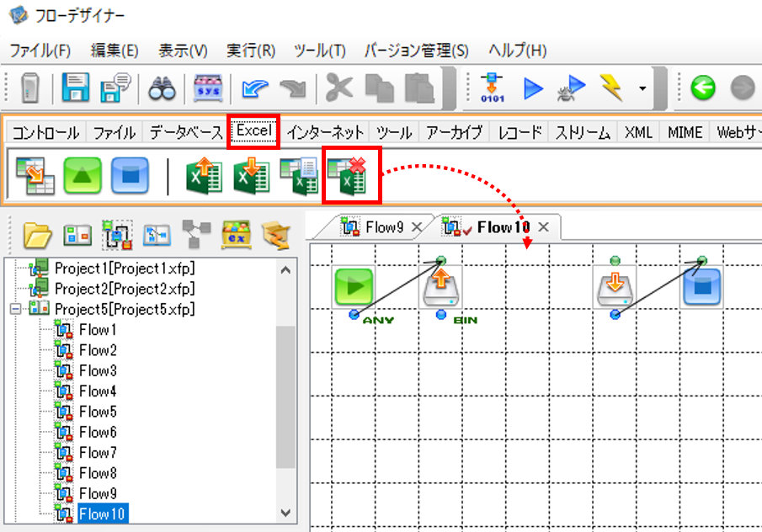
Task: Select the Excel output component with up arrow
Action: pos(204,175)
